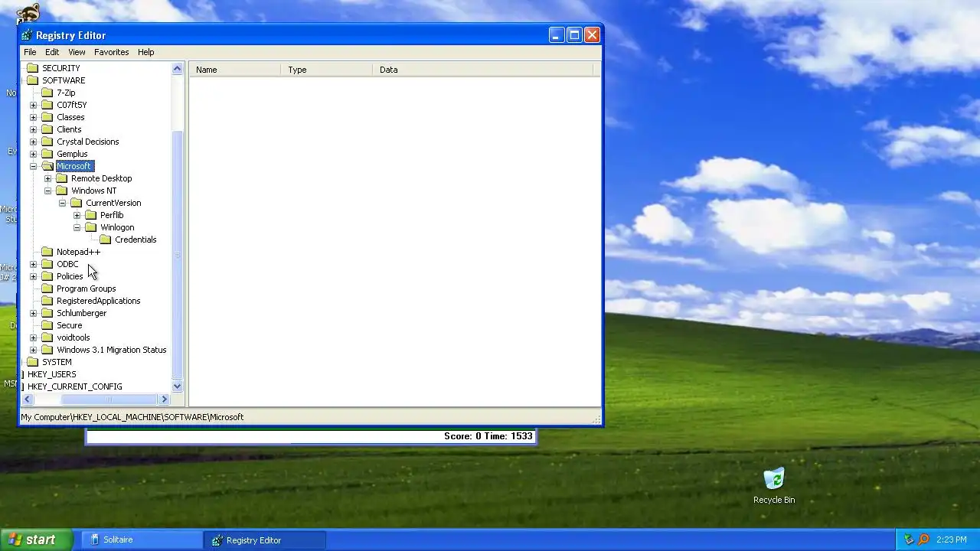Collapse the Windows NT key
Viewport: 980px width, 551px height.
(47, 191)
